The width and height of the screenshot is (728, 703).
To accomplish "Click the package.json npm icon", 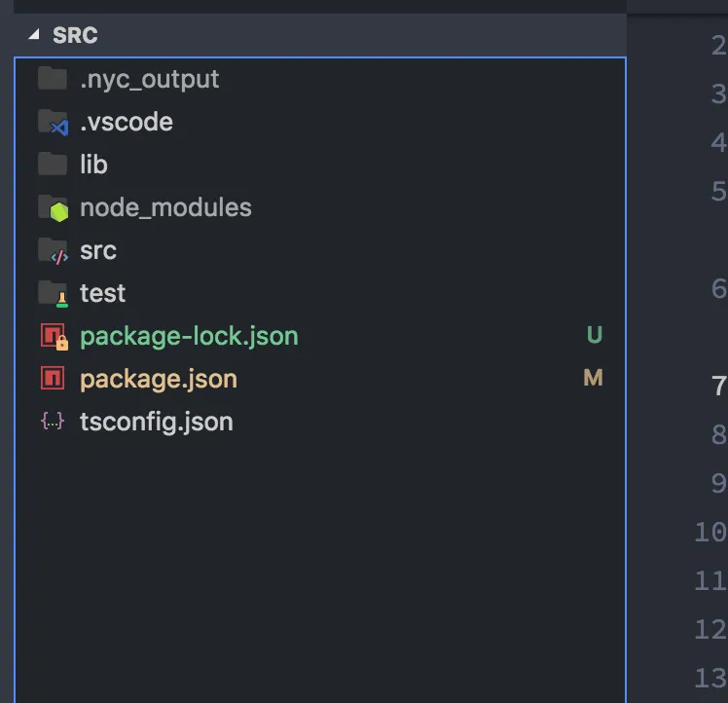I will tap(52, 379).
